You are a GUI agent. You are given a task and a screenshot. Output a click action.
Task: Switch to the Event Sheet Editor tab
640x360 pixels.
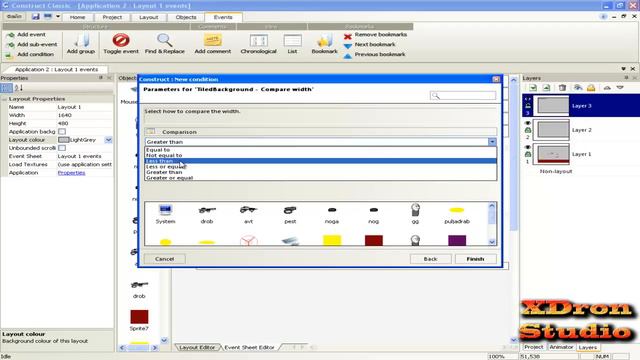(249, 347)
